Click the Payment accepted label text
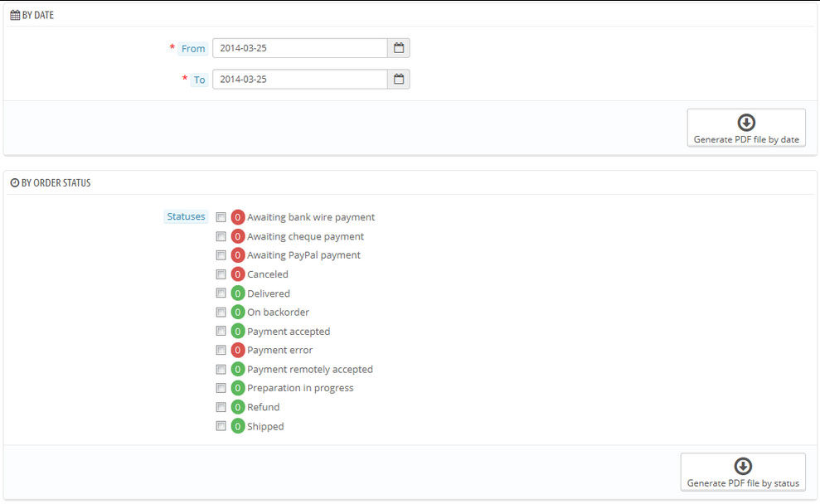820x504 pixels. 289,332
